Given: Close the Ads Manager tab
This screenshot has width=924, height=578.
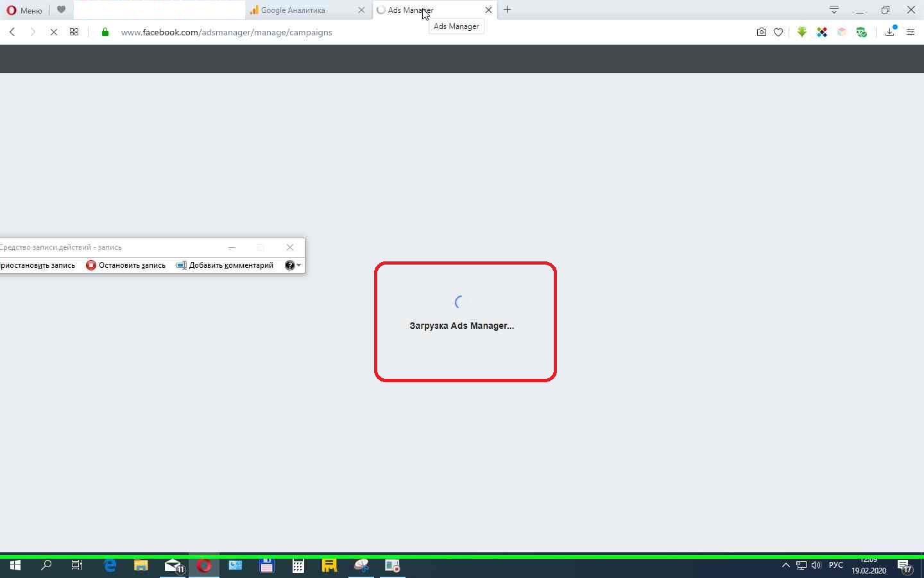Looking at the screenshot, I should tap(488, 10).
